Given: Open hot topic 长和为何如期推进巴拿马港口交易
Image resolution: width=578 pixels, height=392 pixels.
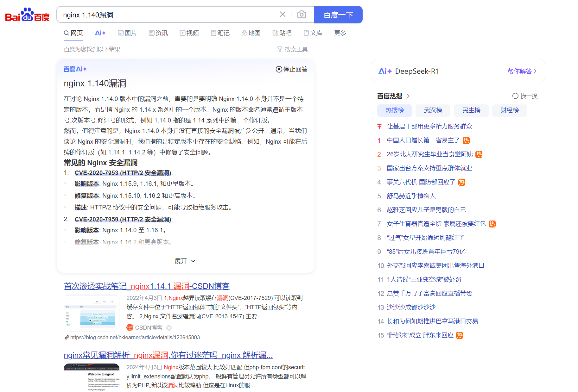Looking at the screenshot, I should [x=432, y=321].
